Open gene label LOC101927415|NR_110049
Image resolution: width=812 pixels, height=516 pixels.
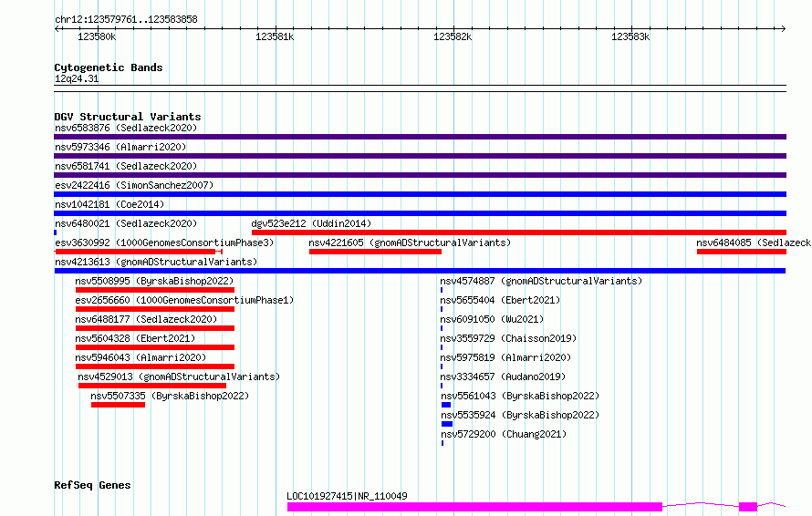[347, 496]
